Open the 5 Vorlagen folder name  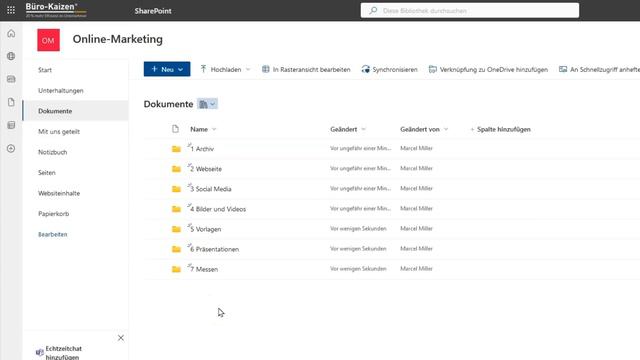206,229
